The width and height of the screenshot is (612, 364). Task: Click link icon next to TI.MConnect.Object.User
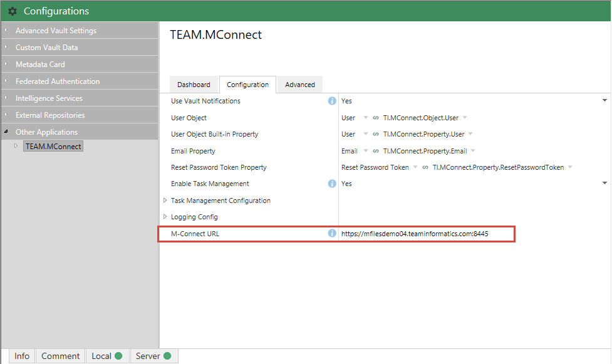point(376,118)
